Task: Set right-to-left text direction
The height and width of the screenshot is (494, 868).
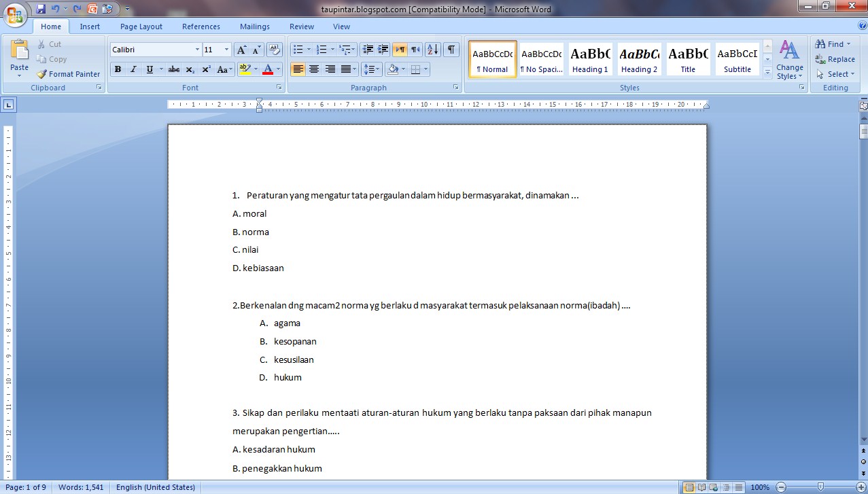Action: (415, 50)
